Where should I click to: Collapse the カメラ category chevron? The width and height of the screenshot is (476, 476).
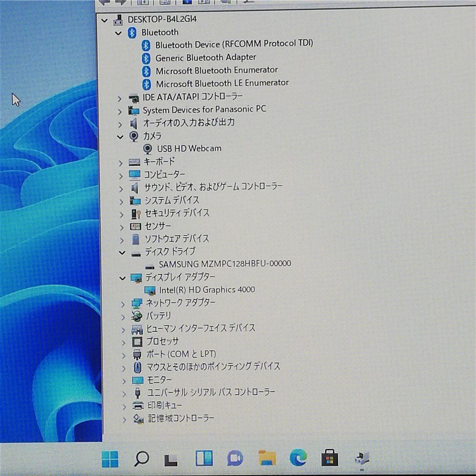click(120, 137)
